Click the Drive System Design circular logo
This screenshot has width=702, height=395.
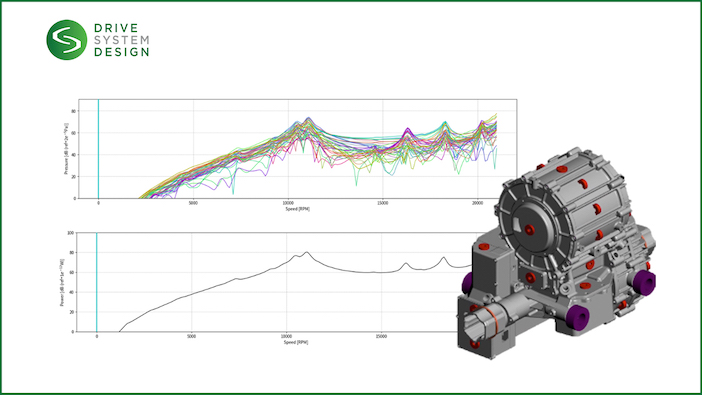67,40
